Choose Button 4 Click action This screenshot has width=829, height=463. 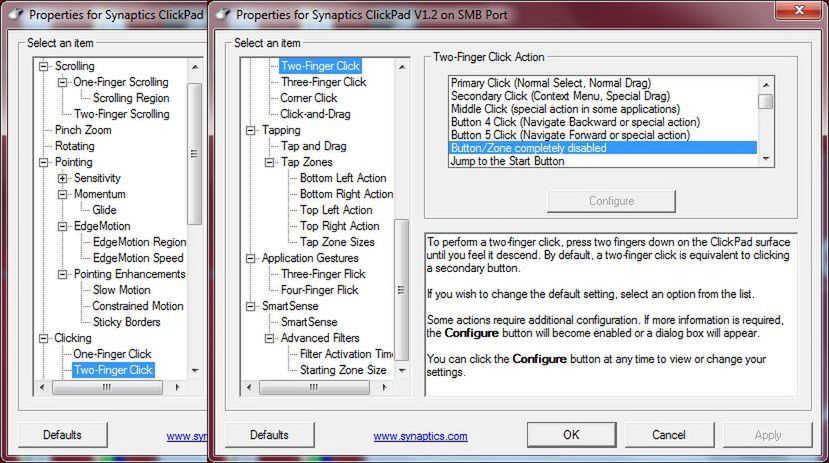(x=603, y=122)
